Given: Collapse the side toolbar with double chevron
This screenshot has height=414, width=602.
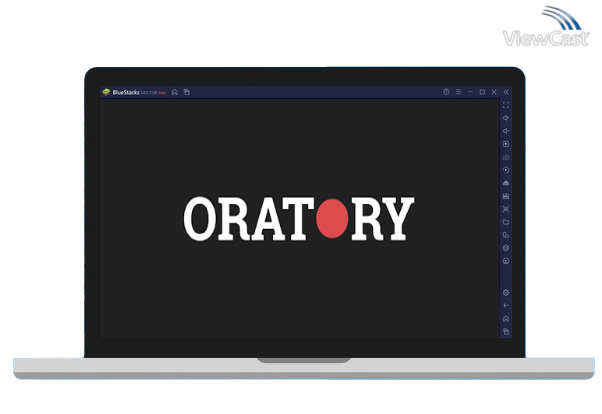Looking at the screenshot, I should point(506,92).
